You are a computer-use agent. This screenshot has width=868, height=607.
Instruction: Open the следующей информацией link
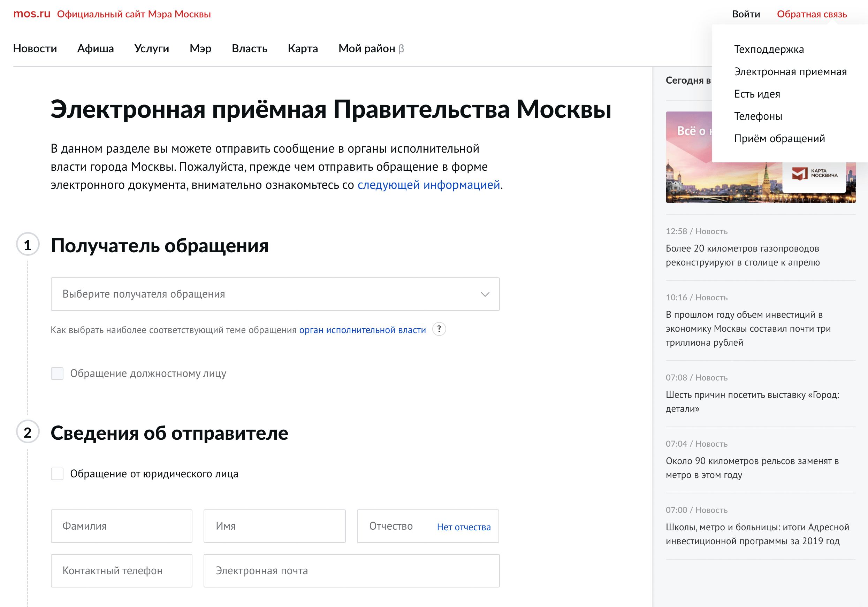pyautogui.click(x=428, y=185)
